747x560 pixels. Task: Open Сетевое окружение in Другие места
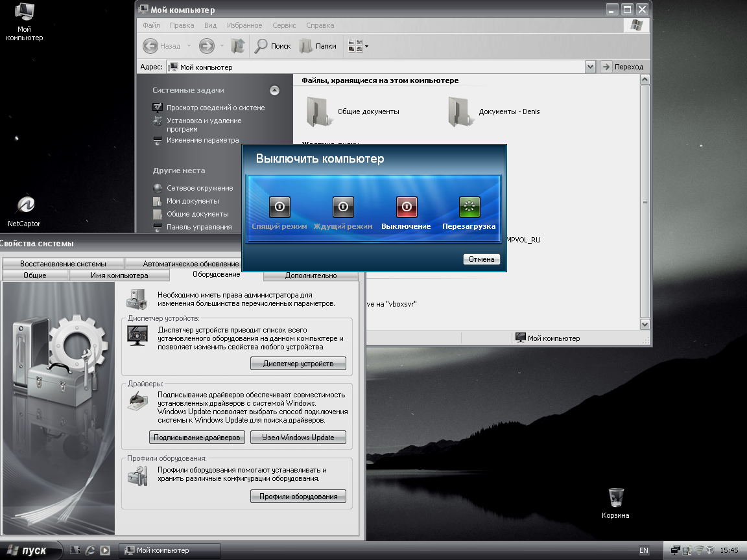pyautogui.click(x=200, y=188)
